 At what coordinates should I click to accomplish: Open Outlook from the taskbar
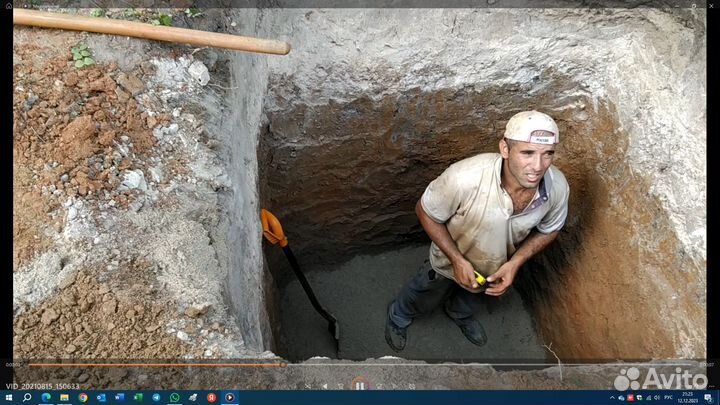point(101,398)
